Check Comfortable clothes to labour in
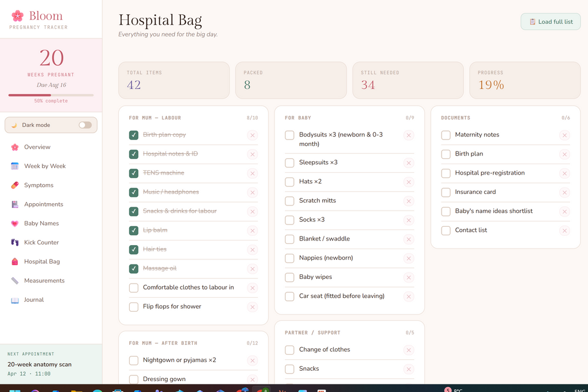 (x=133, y=288)
